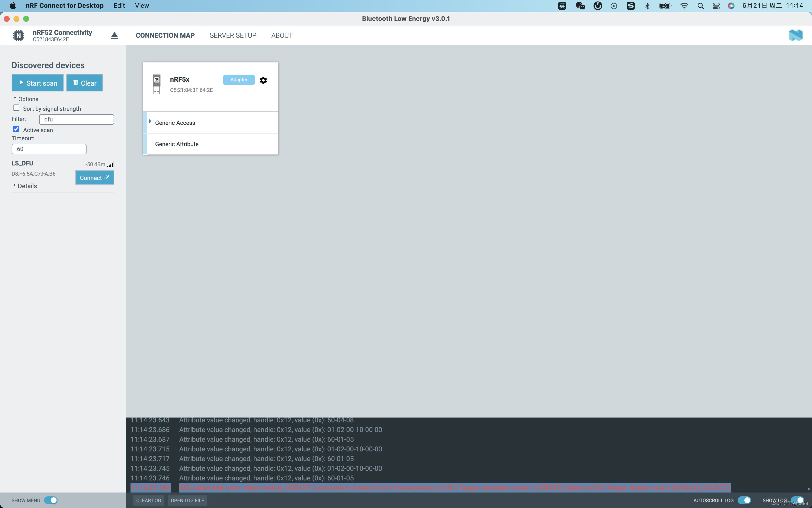Expand LS_DFU Details
This screenshot has width=812, height=508.
25,186
